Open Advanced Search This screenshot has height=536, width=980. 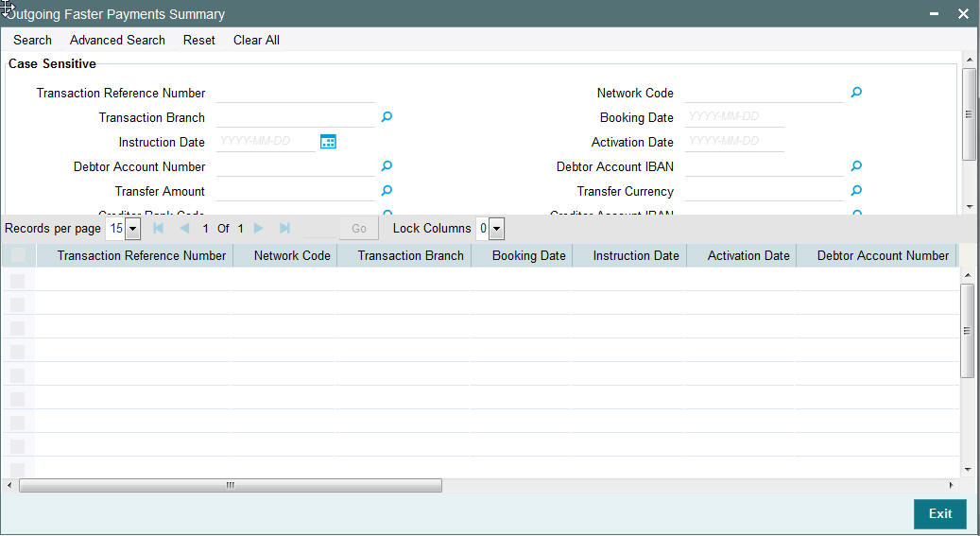117,40
